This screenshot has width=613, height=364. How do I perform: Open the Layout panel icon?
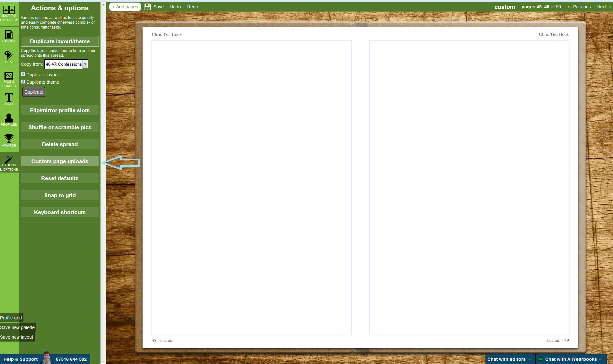click(9, 35)
